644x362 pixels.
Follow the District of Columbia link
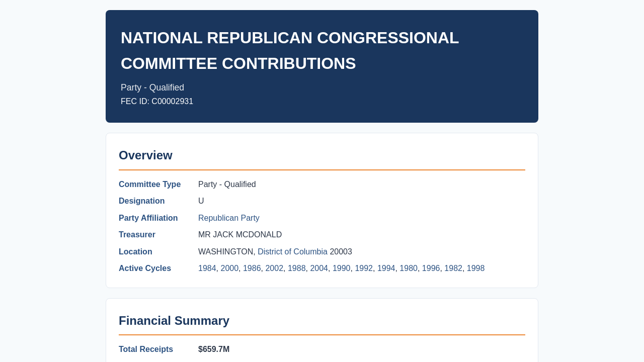click(292, 252)
